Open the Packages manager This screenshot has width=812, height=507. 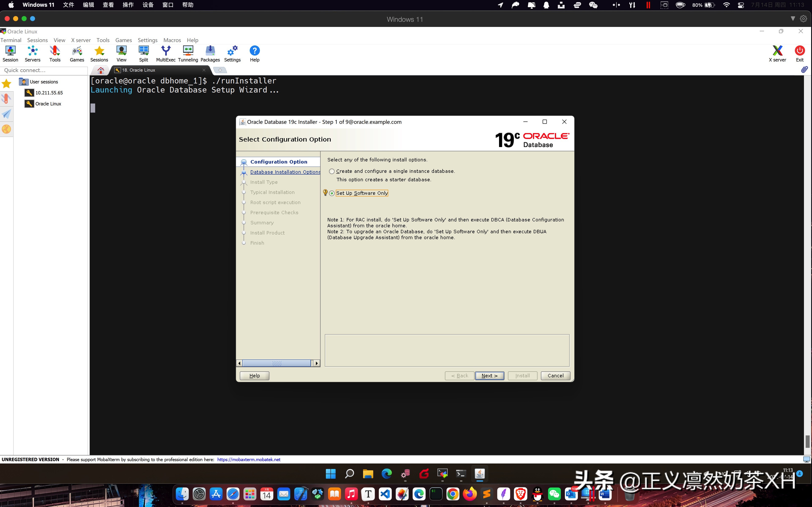210,53
